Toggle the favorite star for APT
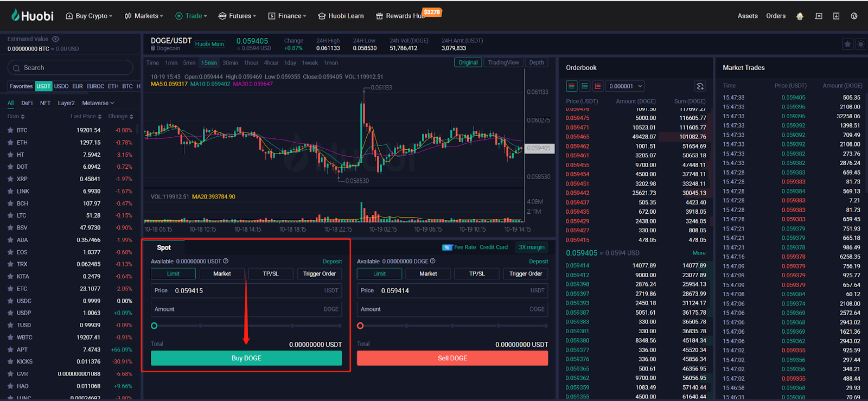 tap(10, 349)
